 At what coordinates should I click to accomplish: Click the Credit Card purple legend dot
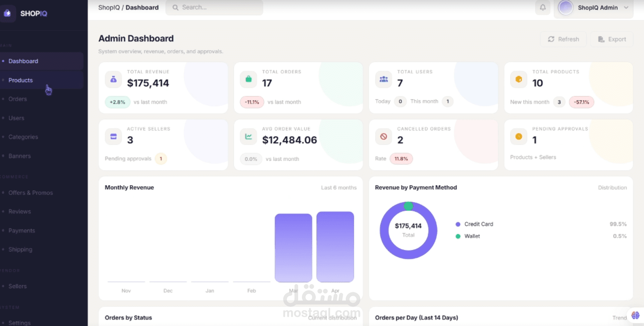(458, 224)
